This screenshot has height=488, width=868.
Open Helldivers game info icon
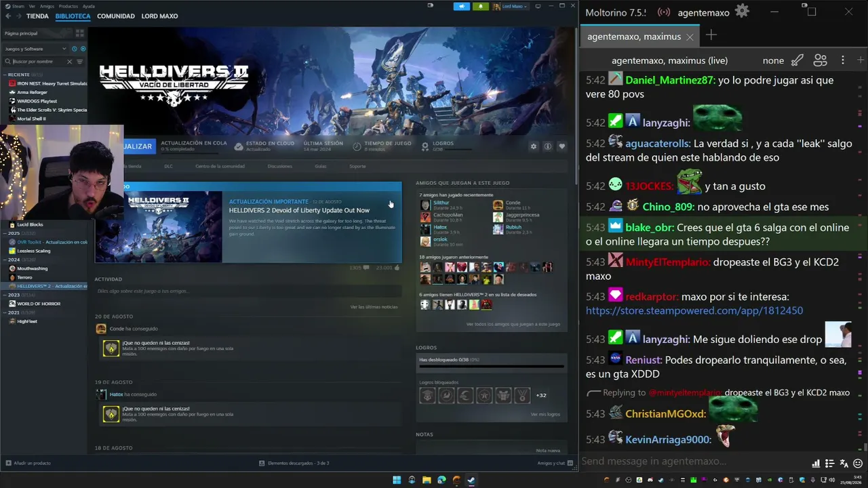(x=548, y=146)
